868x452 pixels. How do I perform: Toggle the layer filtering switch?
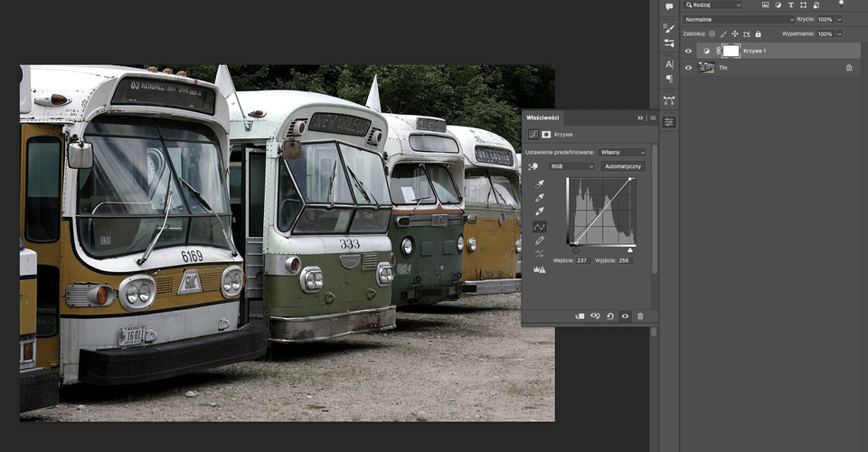(842, 5)
